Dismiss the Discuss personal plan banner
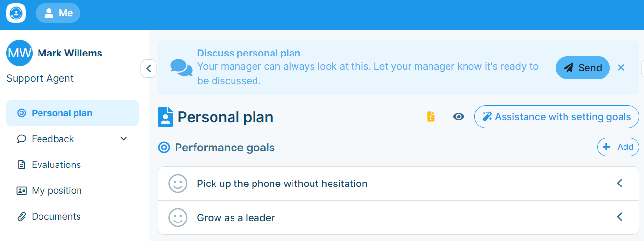 (621, 68)
